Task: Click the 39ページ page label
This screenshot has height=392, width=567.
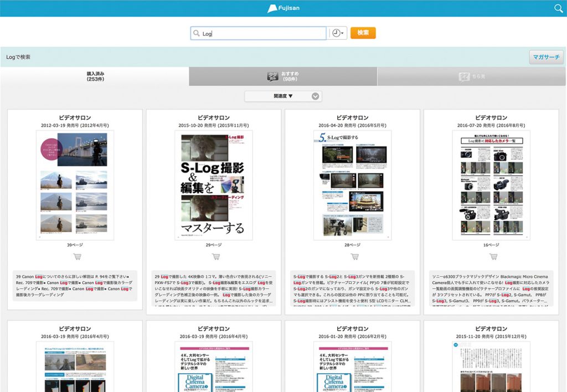Action: 75,245
